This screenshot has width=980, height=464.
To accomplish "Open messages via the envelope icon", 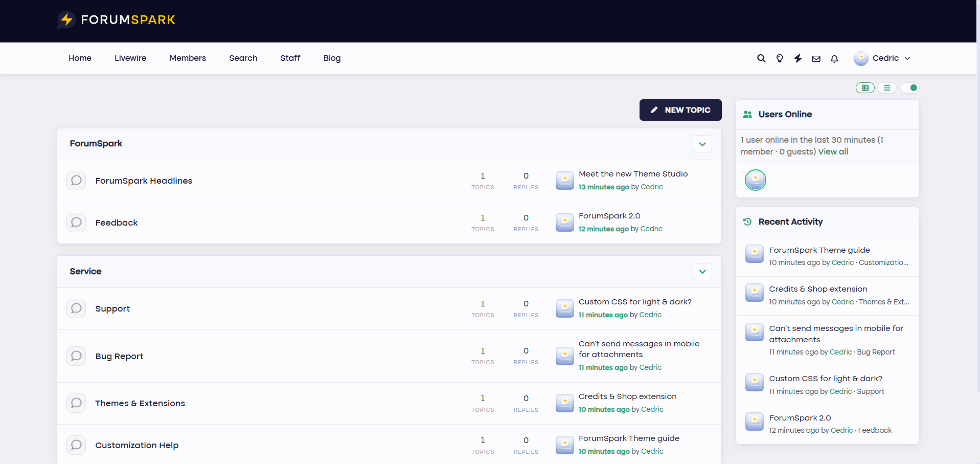I will point(816,58).
